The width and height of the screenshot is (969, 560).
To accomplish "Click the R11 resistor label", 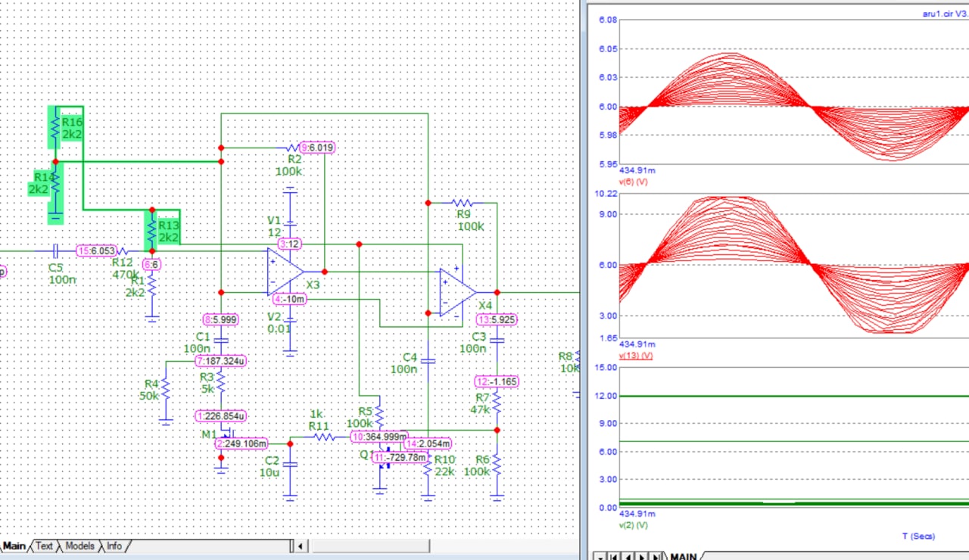I will (319, 427).
